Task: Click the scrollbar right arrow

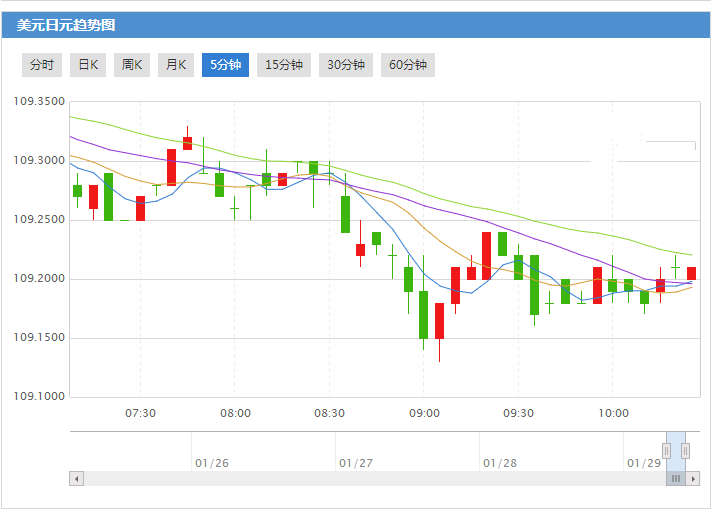Action: coord(693,479)
